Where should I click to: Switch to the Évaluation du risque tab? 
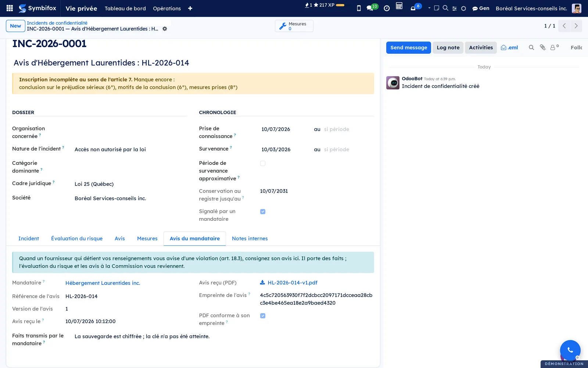coord(77,238)
